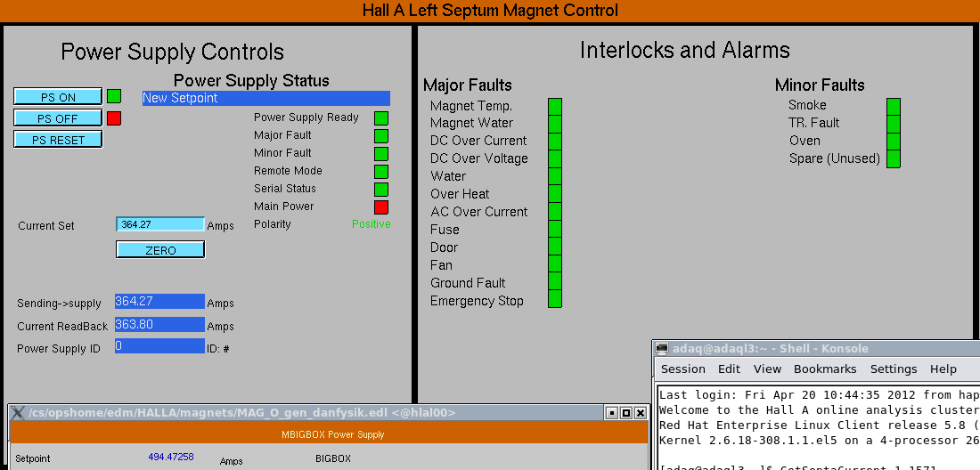Click the AC Over Current indicator
The image size is (980, 470).
click(x=555, y=211)
